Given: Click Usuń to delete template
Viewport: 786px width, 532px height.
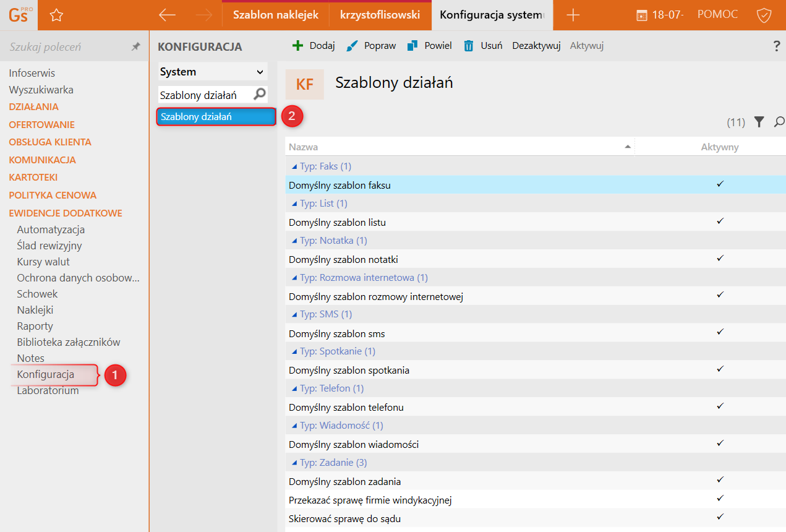Looking at the screenshot, I should [x=483, y=46].
